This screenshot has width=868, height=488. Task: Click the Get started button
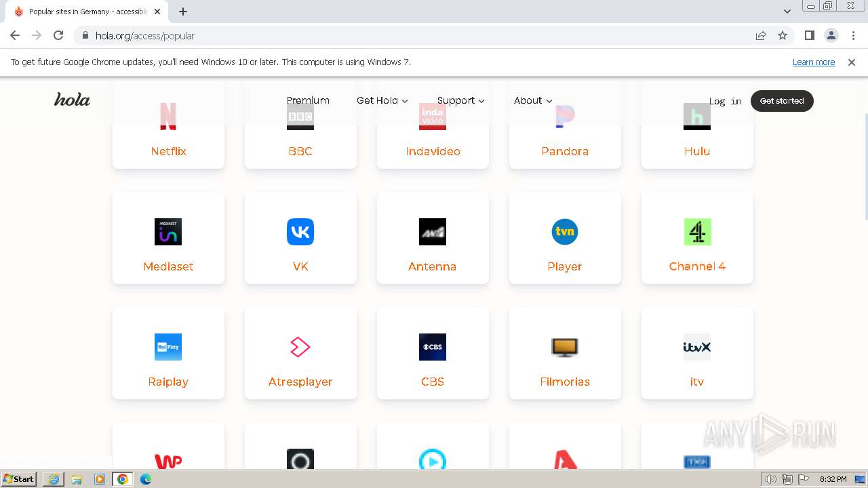(782, 101)
